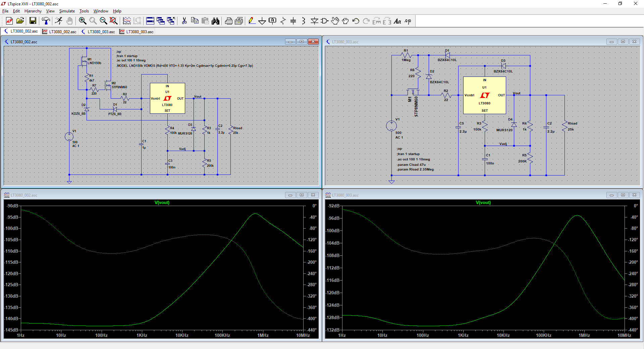This screenshot has width=644, height=349.
Task: Switch to LT3080_002.asc schematic tab
Action: (21, 32)
